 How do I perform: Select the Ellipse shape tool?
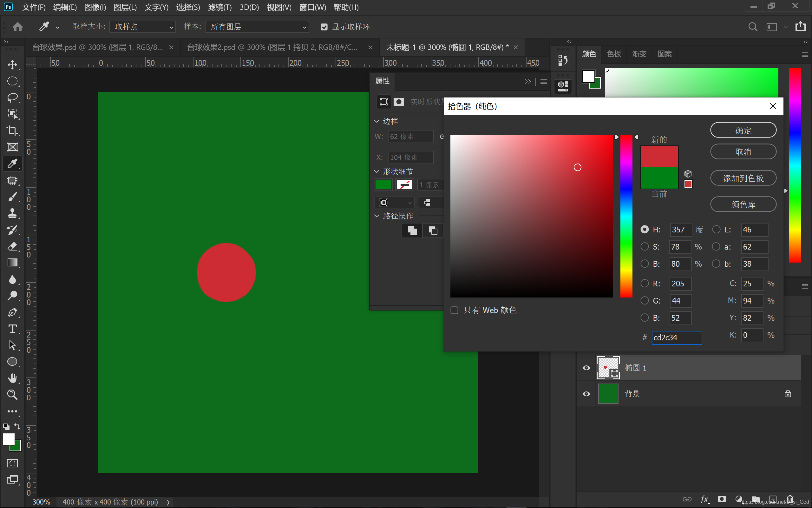12,362
